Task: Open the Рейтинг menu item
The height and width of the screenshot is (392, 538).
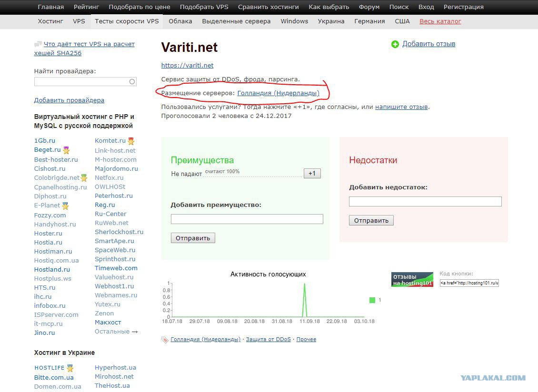Action: [x=87, y=7]
